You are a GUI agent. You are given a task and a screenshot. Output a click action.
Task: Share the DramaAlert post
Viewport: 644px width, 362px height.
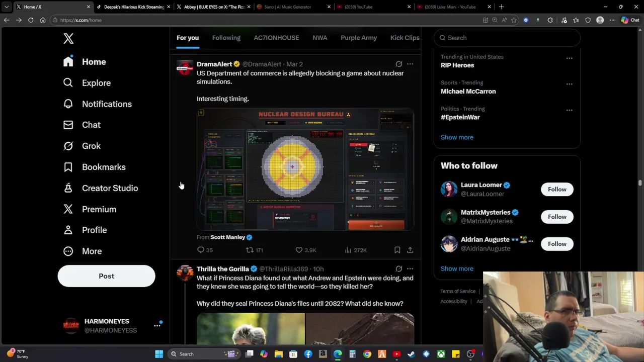[x=410, y=250]
